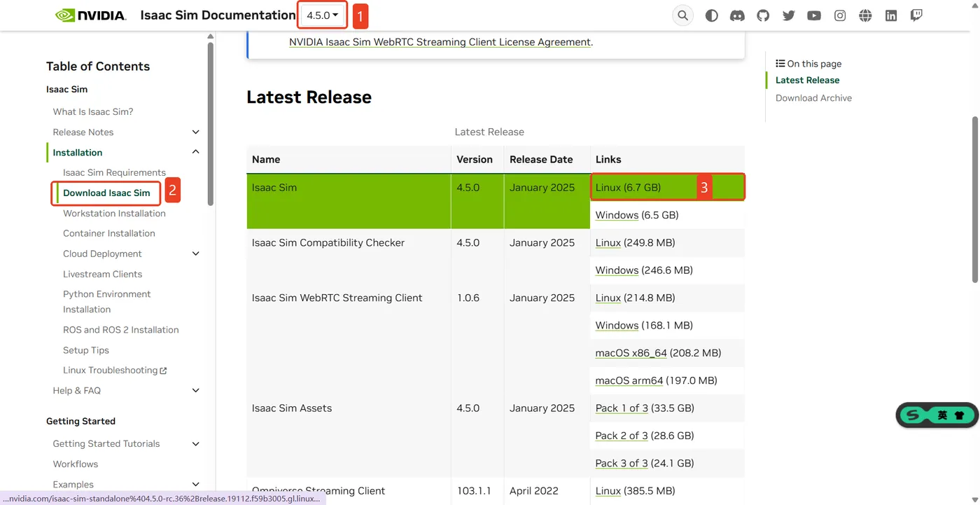Open Container Installation page
The width and height of the screenshot is (980, 505).
coord(109,233)
